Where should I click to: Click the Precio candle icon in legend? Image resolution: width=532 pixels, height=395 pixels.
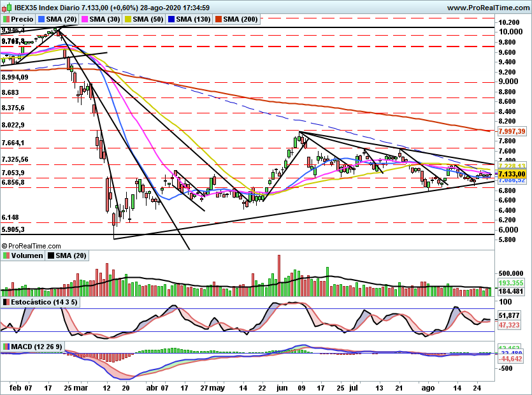click(6, 19)
